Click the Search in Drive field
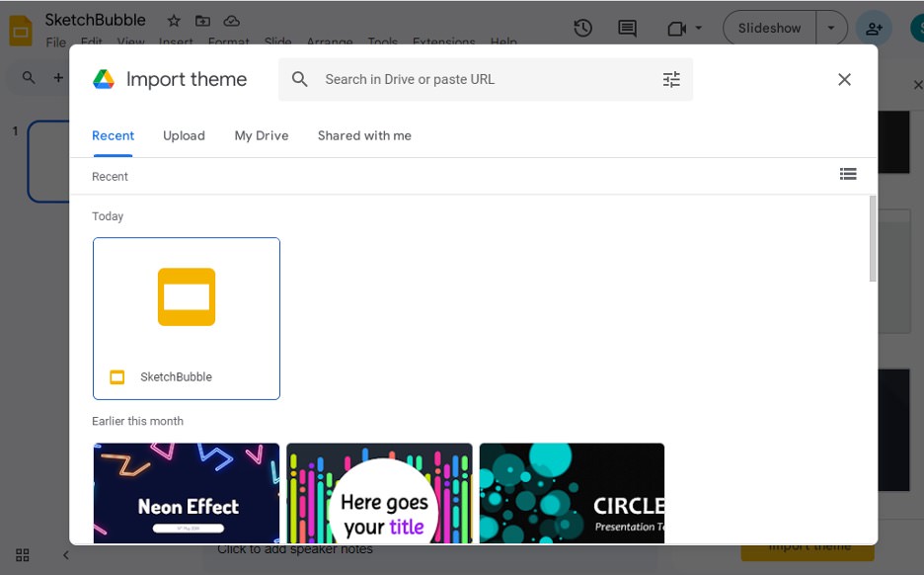Viewport: 924px width, 575px height. click(486, 79)
